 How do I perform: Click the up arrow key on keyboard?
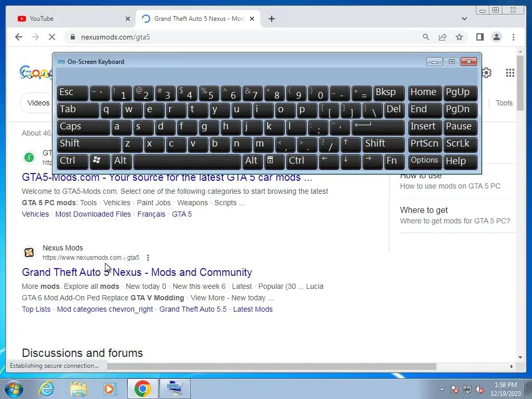(351, 144)
